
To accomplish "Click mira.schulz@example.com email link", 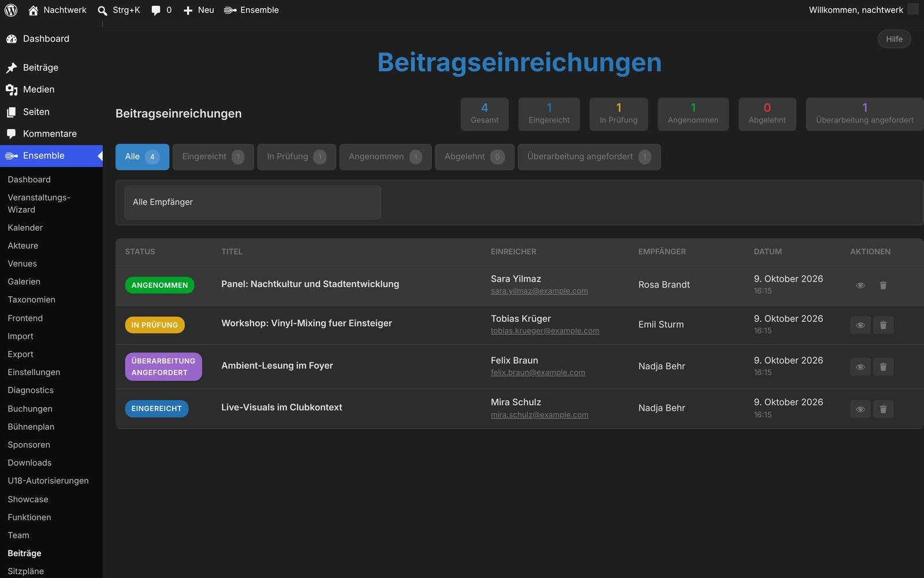I will (x=539, y=414).
